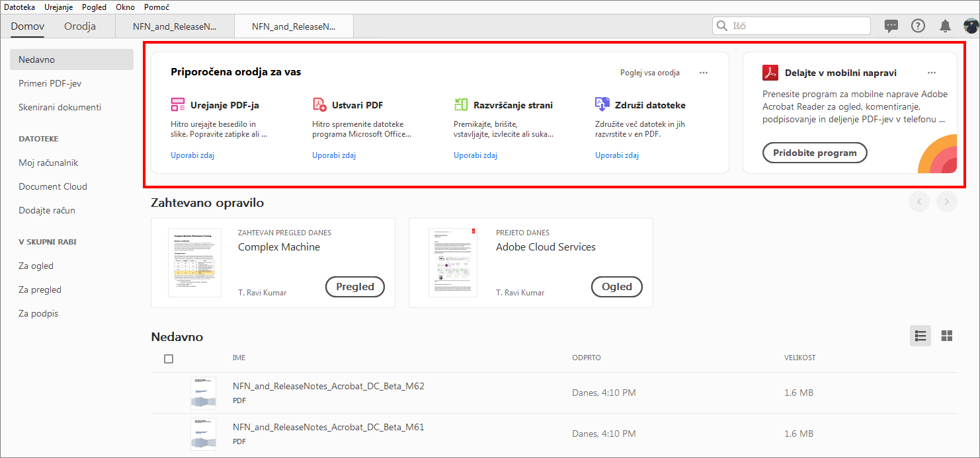
Task: Open the Pogled menu
Action: click(x=94, y=7)
